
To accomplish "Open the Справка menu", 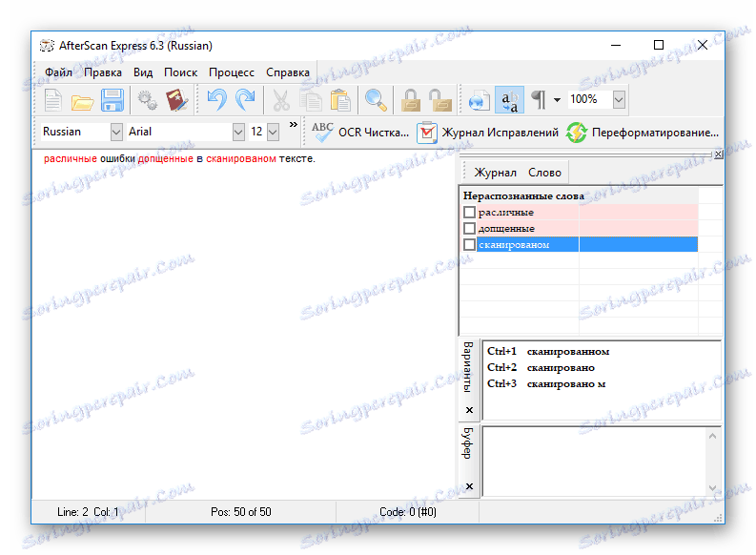I will click(288, 72).
